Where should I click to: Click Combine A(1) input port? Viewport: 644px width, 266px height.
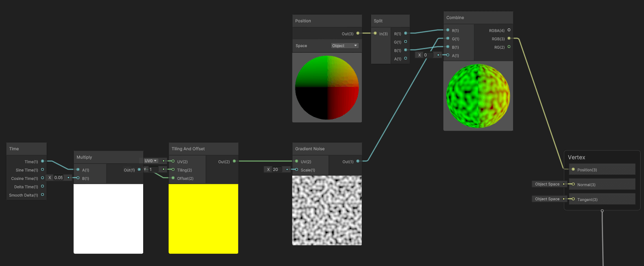coord(448,55)
